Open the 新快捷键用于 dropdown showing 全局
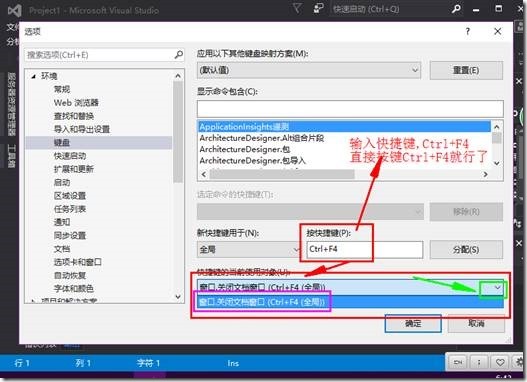527x382 pixels. (x=249, y=250)
